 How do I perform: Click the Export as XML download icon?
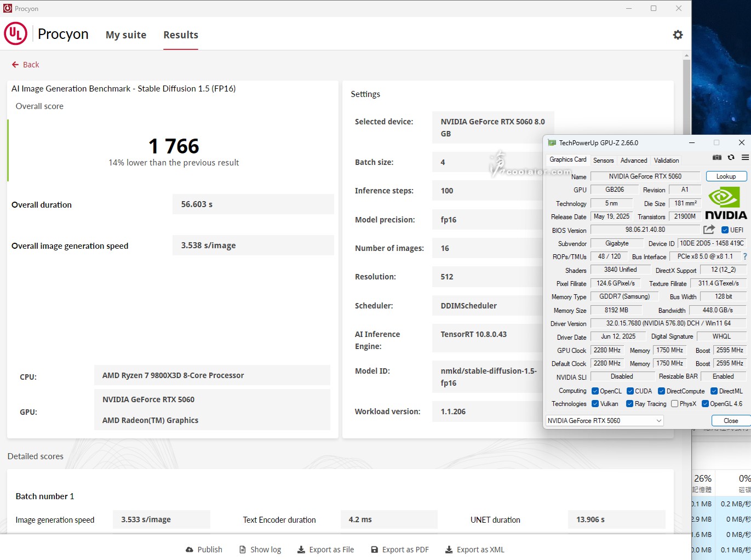(x=449, y=550)
